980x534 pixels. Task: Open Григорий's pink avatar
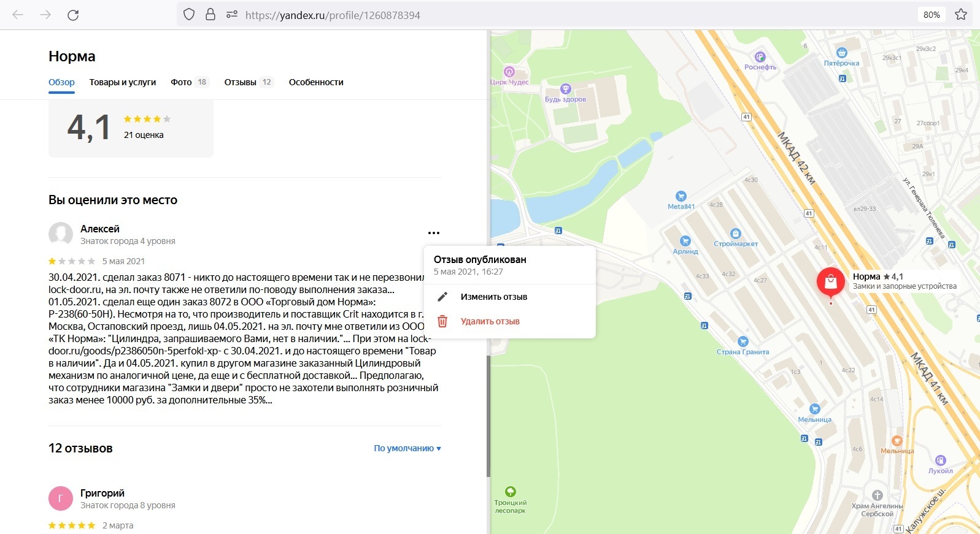[61, 498]
